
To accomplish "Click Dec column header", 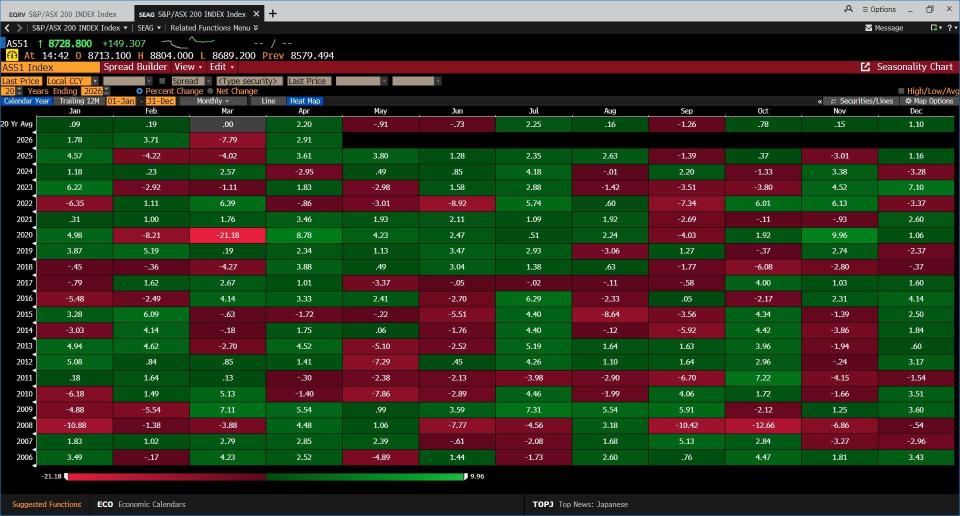I will click(916, 111).
